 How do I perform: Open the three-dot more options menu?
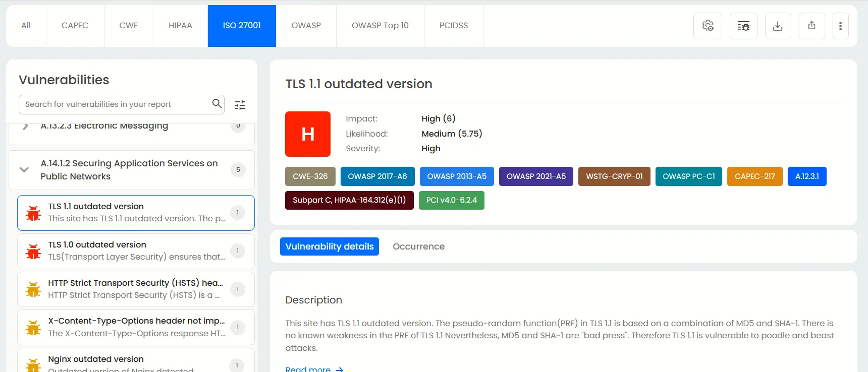click(x=840, y=26)
